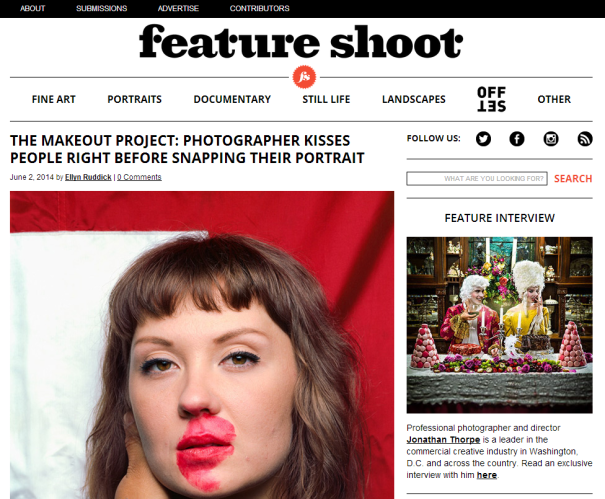The width and height of the screenshot is (605, 499).
Task: Open the Facebook follow icon
Action: (x=517, y=139)
